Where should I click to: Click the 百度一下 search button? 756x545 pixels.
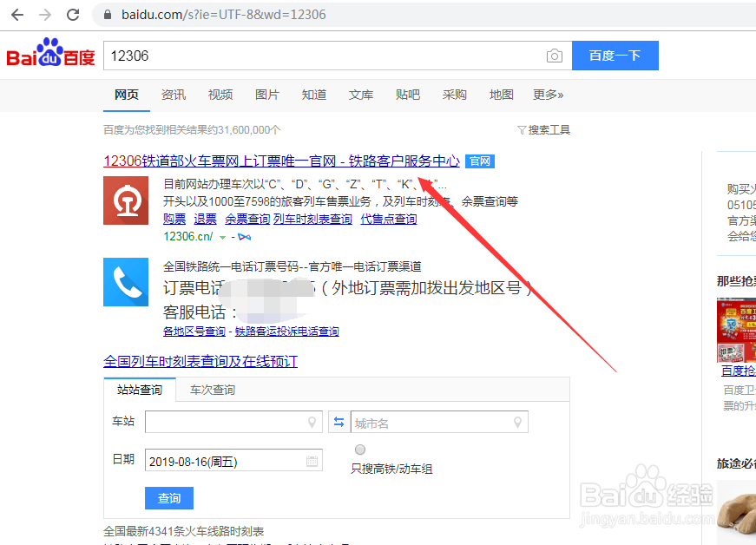tap(615, 56)
